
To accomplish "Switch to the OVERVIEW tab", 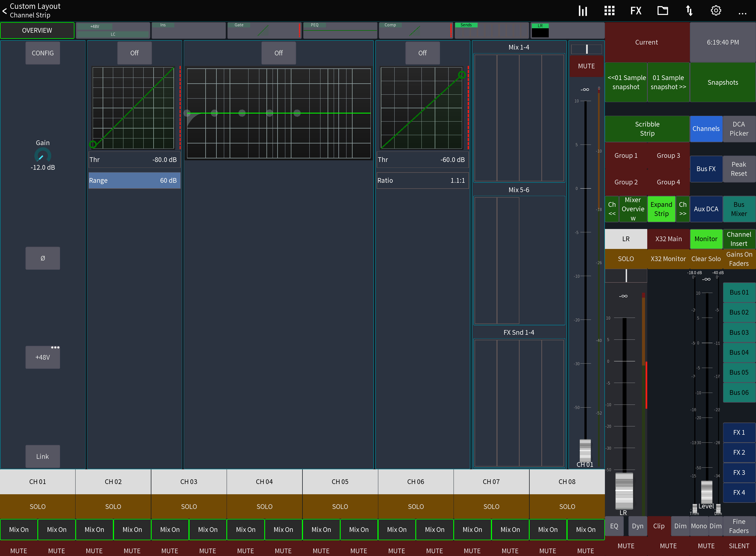I will [x=37, y=30].
